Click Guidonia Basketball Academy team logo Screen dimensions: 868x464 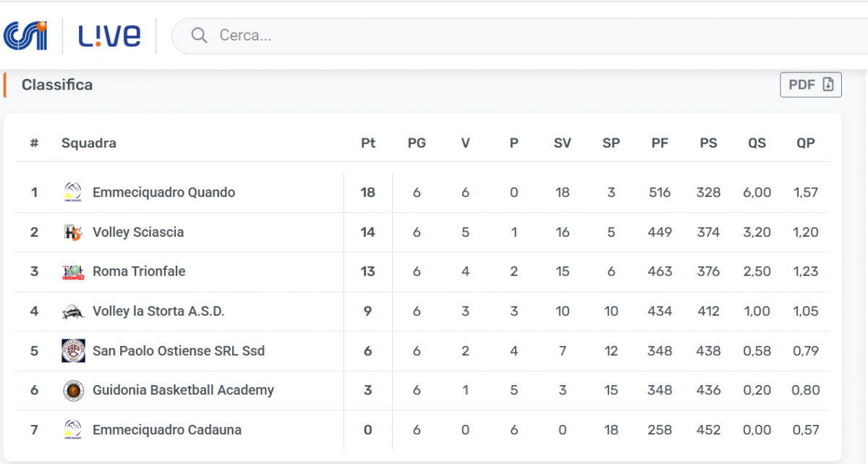(x=73, y=391)
